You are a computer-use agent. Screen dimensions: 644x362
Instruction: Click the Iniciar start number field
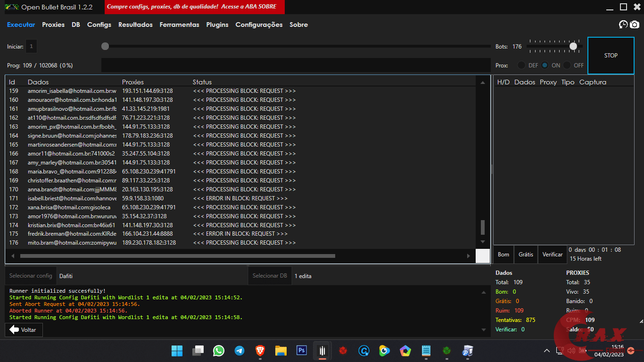pyautogui.click(x=31, y=46)
